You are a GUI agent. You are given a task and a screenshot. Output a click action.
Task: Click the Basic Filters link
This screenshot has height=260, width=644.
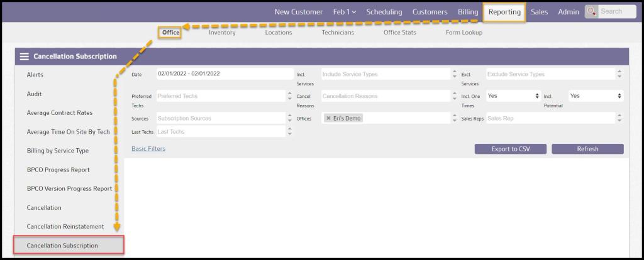[x=148, y=149]
